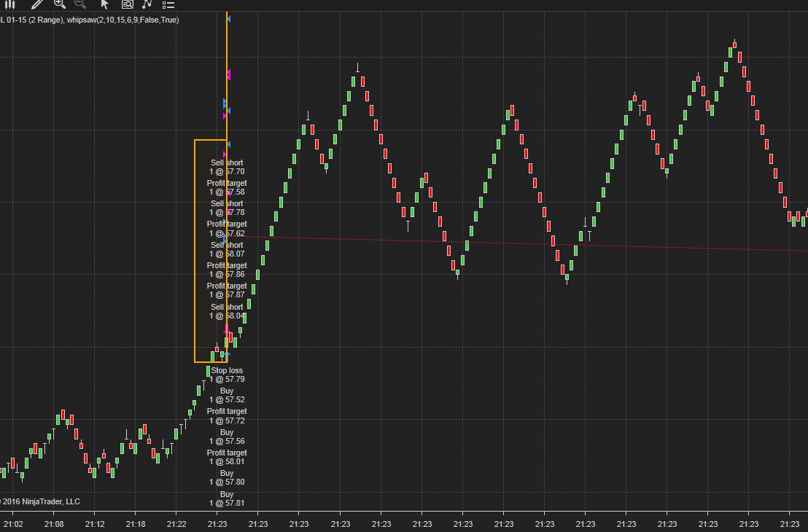808x532 pixels.
Task: Select the Sell short 1 @ 58.07 label
Action: [227, 249]
